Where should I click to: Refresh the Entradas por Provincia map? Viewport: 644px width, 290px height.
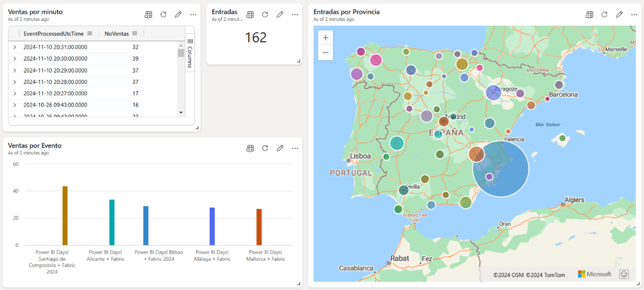tap(604, 15)
